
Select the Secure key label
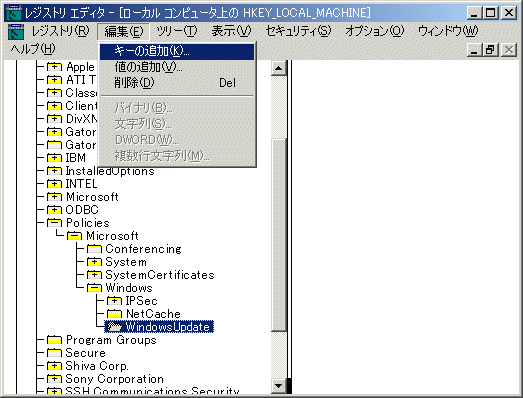85,353
